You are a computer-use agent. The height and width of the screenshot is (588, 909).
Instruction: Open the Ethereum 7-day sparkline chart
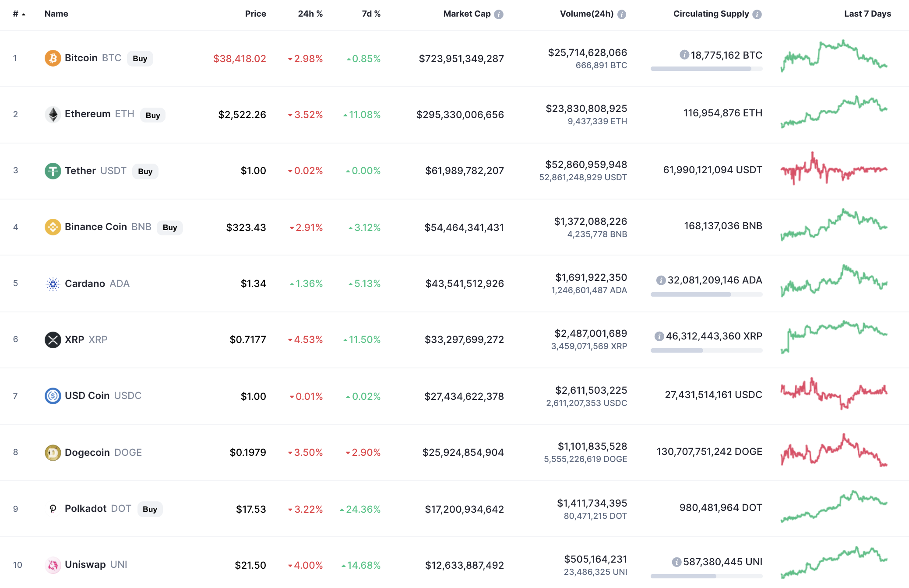[x=834, y=113]
